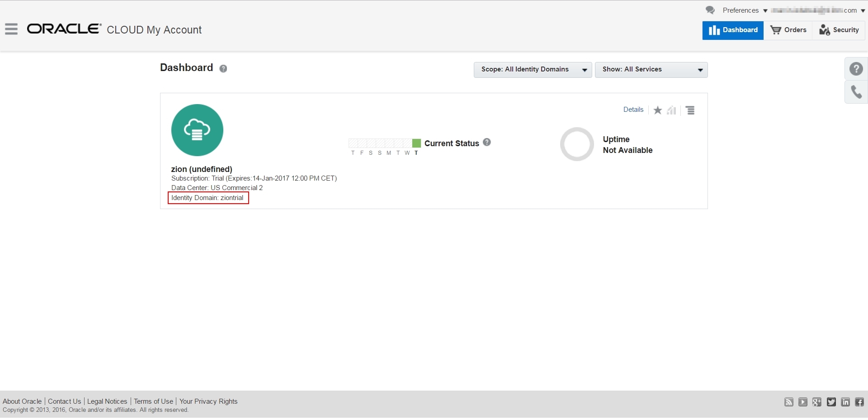Click the Google Plus icon in footer
Viewport: 868px width, 420px height.
pyautogui.click(x=817, y=402)
